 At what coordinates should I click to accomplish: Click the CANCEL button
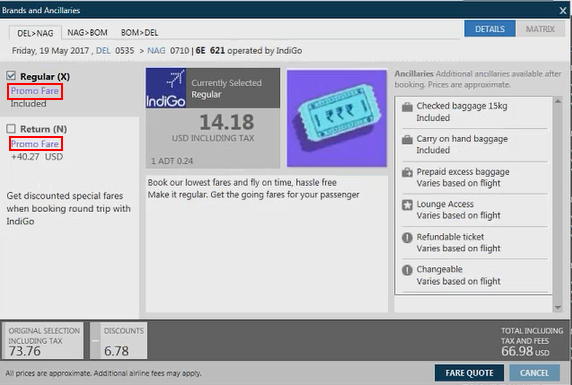534,373
